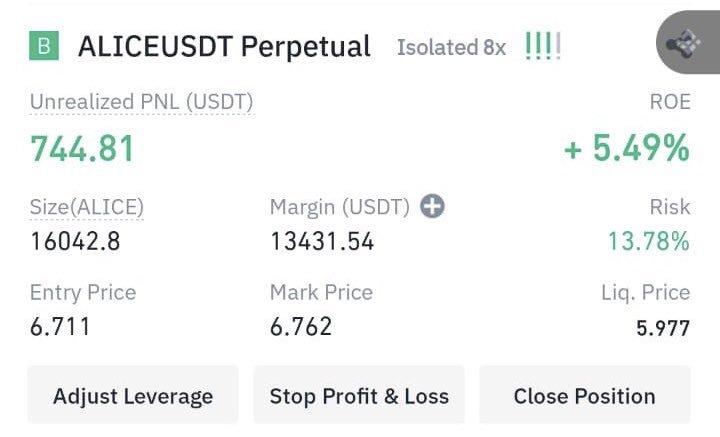
Task: Click the +5.49% ROE value
Action: (627, 149)
